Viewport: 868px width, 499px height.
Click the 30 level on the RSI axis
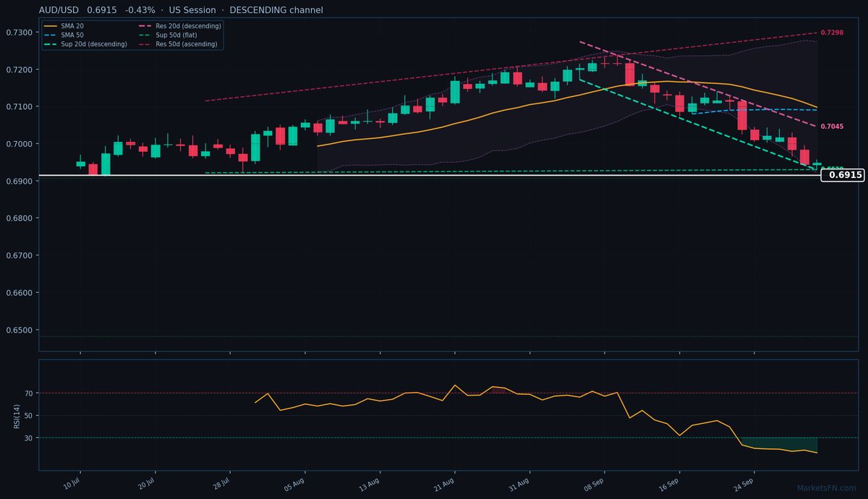29,438
